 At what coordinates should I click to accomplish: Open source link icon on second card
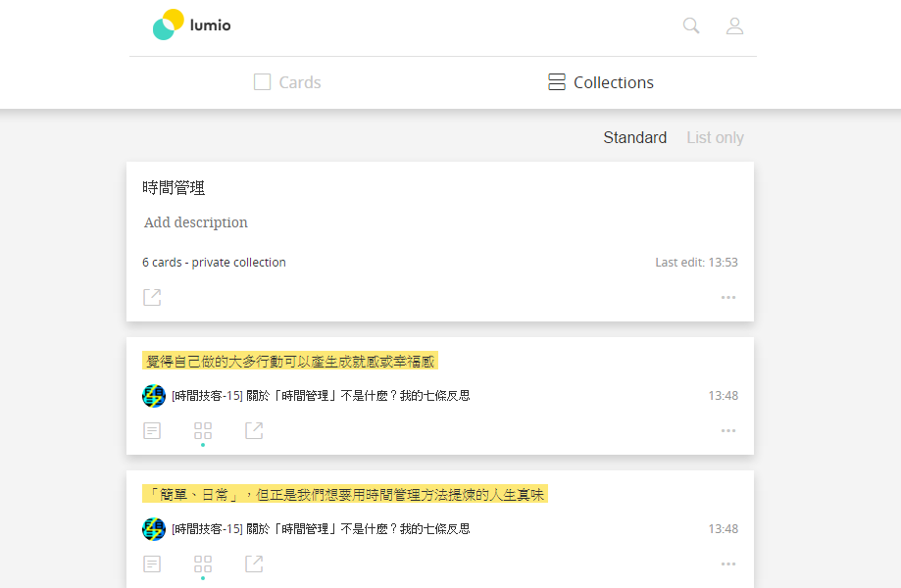(254, 563)
